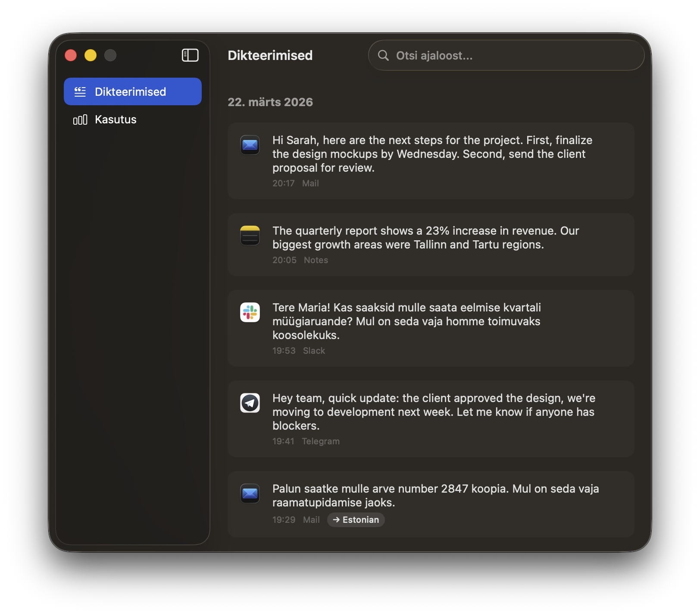Click the Notes app label
Image resolution: width=700 pixels, height=616 pixels.
(x=316, y=260)
